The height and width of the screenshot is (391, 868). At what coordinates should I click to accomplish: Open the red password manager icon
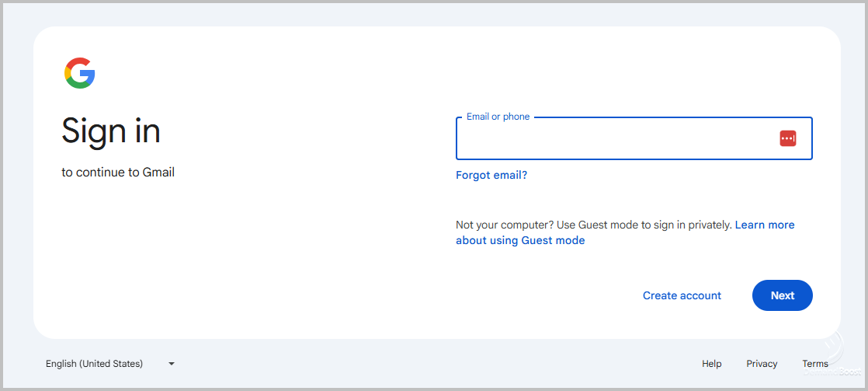(787, 138)
